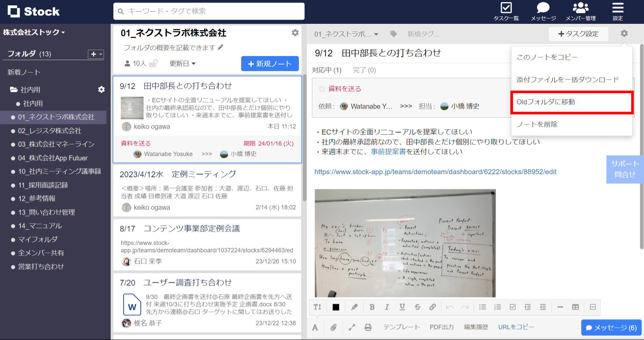Open the 01_ネクストラボ folder selector dropdown

tap(346, 34)
